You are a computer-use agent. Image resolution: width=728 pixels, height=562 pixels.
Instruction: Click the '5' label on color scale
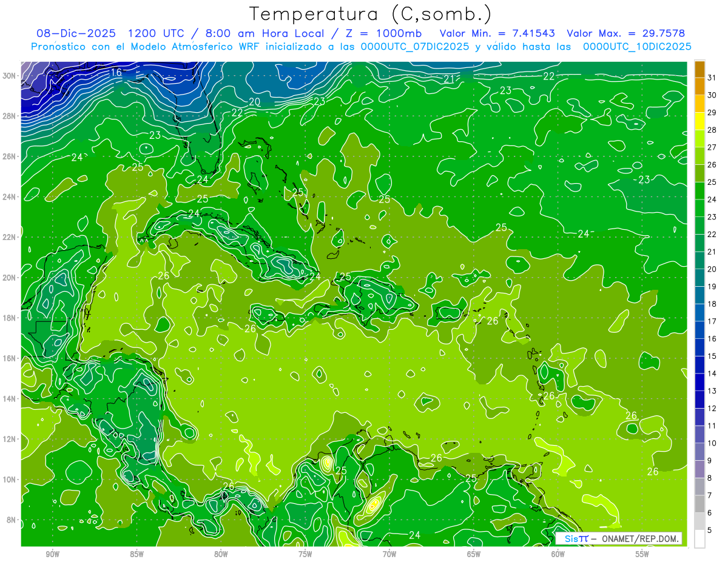710,530
